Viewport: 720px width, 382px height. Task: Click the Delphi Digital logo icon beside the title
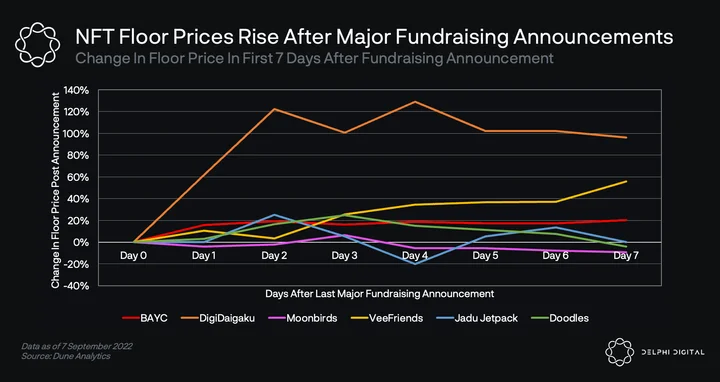(37, 45)
